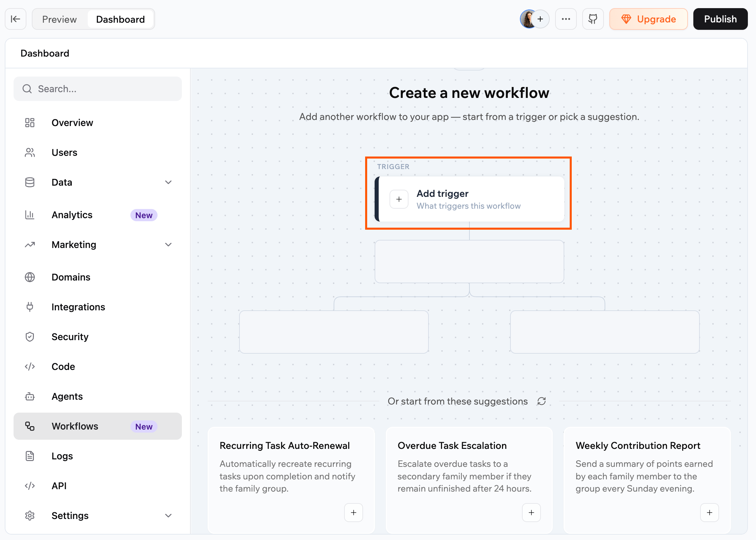756x540 pixels.
Task: Click the Analytics bar chart icon
Action: point(30,215)
